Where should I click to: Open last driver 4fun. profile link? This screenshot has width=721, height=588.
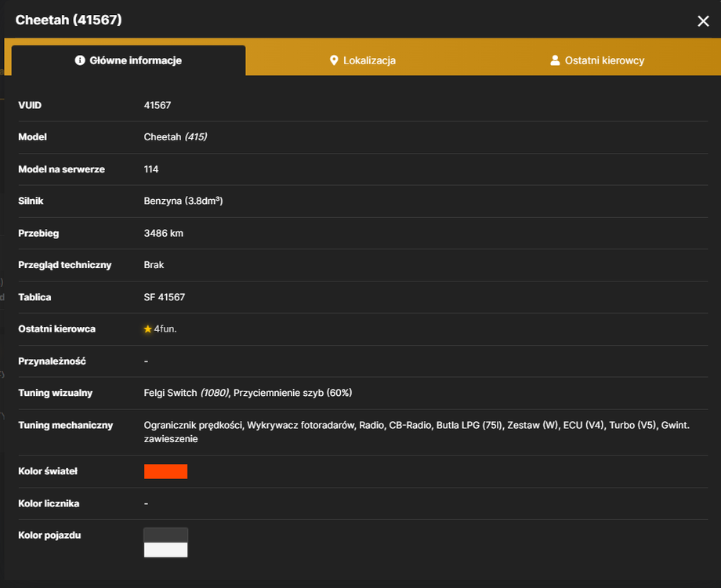(x=165, y=329)
